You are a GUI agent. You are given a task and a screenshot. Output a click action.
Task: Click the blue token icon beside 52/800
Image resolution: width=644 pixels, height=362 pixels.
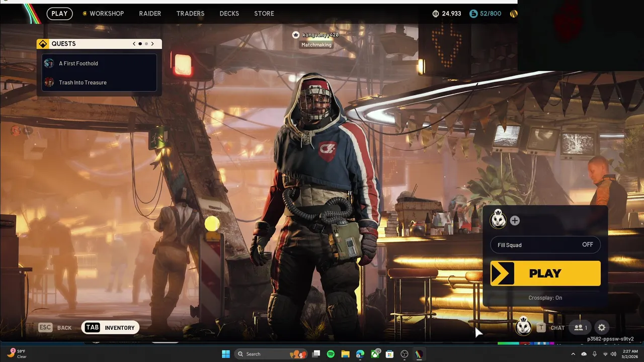[473, 14]
